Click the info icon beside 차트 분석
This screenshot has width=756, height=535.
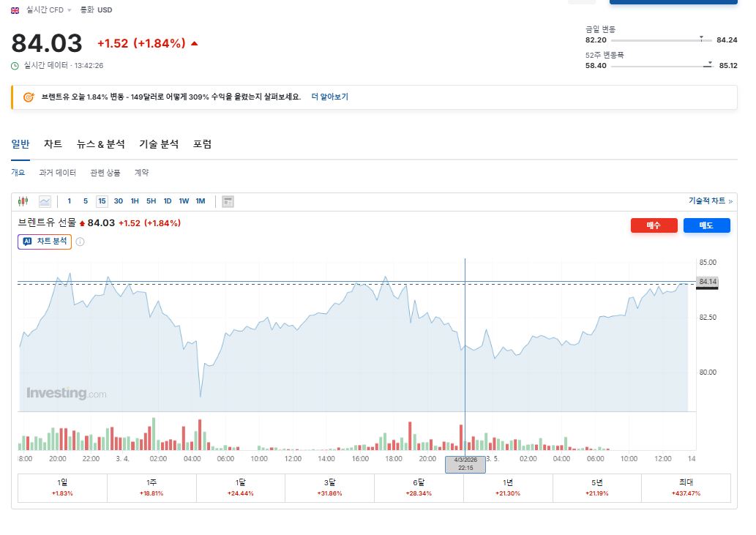pyautogui.click(x=80, y=242)
